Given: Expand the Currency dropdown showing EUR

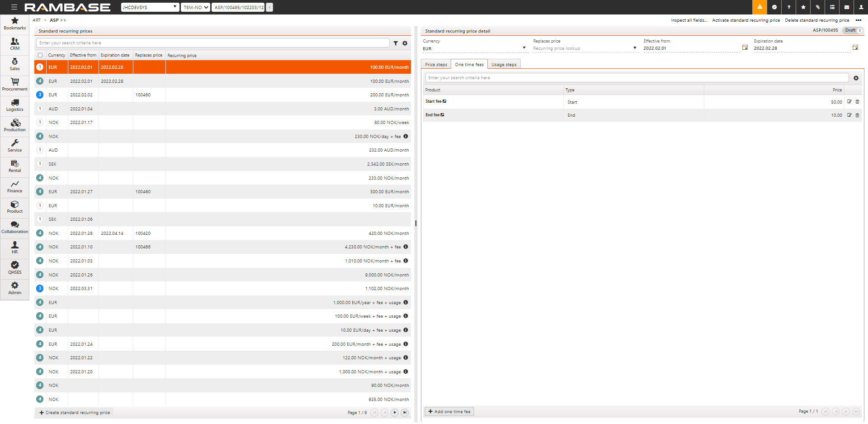Looking at the screenshot, I should [524, 48].
